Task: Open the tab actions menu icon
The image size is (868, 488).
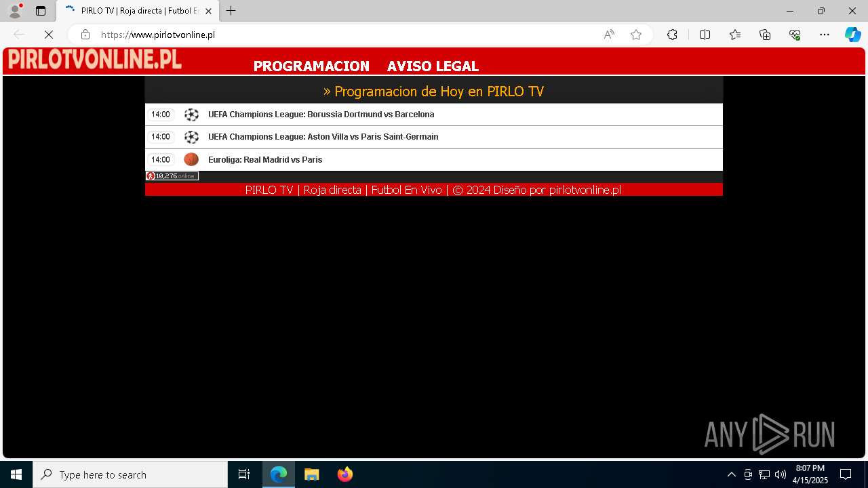Action: pyautogui.click(x=41, y=11)
